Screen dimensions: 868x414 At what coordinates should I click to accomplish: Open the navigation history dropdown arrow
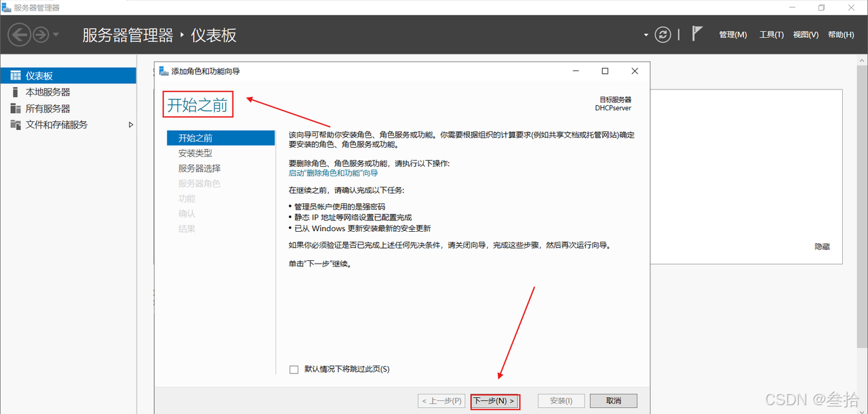tap(56, 35)
